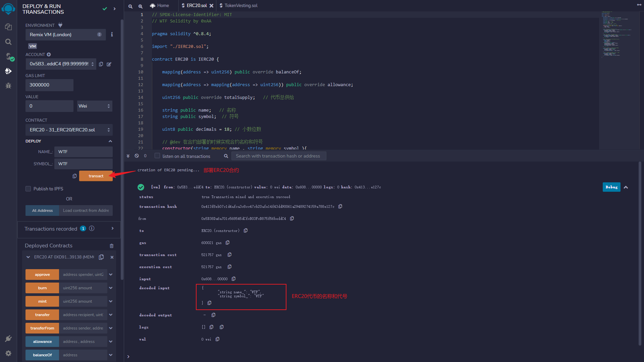Collapse the Deploy parameters section
The width and height of the screenshot is (644, 362).
tap(110, 141)
